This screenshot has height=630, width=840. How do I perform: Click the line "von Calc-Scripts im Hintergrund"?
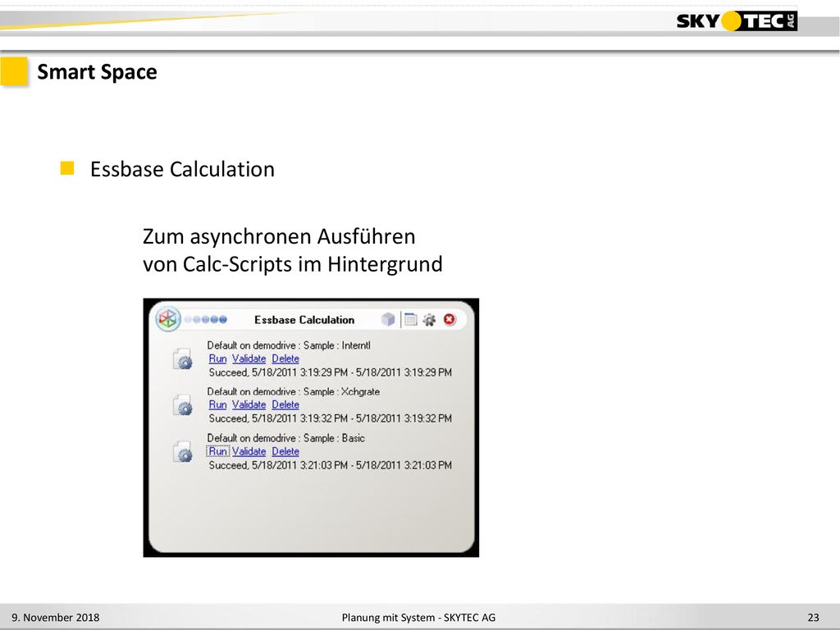[x=293, y=264]
